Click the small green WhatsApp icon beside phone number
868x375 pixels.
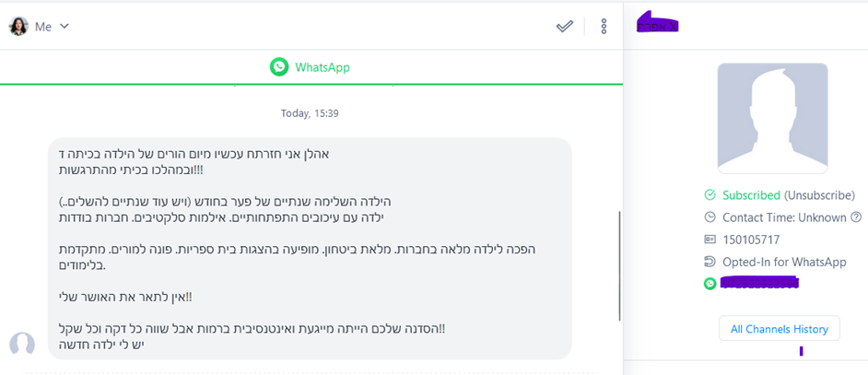[710, 284]
